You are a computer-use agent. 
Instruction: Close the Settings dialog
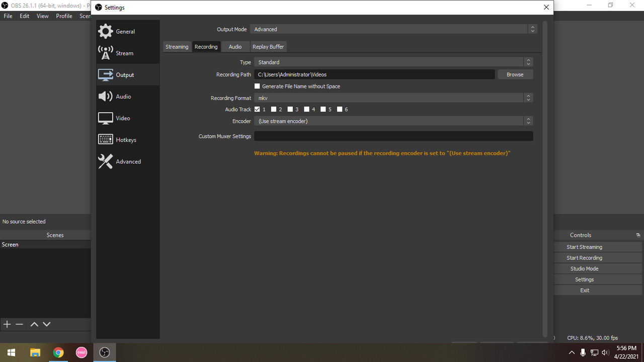546,7
